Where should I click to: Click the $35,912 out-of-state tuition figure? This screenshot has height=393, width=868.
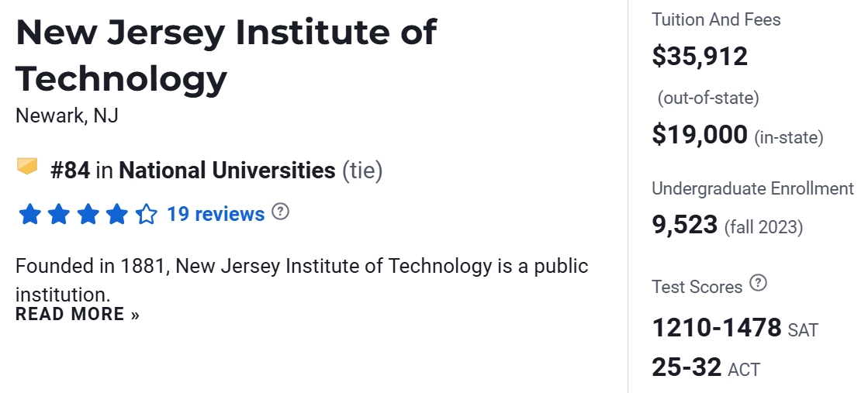700,56
